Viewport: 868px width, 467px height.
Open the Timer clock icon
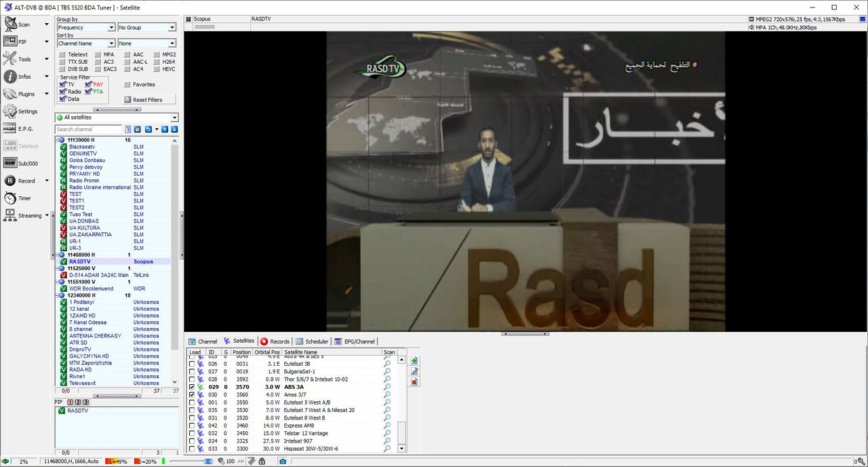point(10,198)
